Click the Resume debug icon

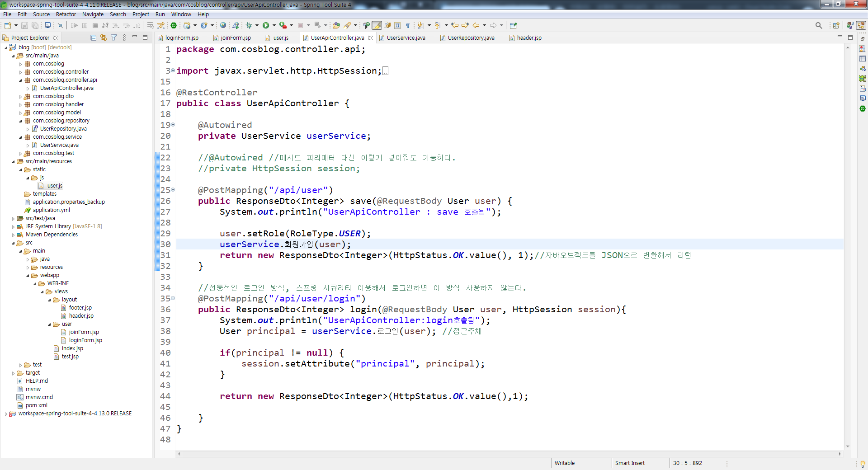coord(75,25)
